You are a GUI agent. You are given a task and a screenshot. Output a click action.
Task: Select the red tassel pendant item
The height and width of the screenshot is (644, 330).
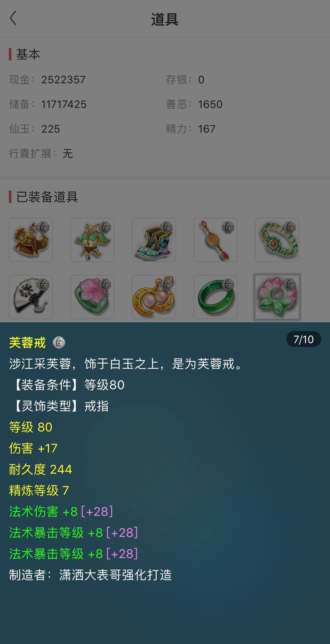216,240
